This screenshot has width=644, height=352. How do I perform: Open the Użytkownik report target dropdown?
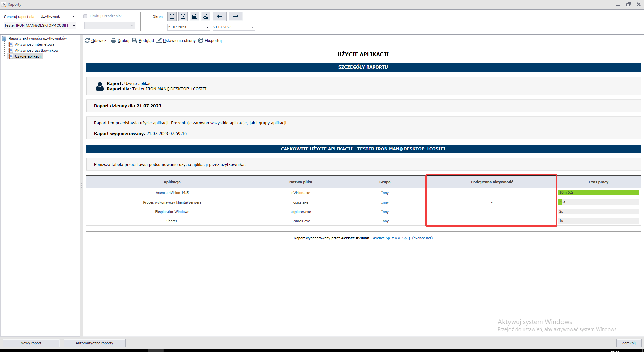point(73,17)
